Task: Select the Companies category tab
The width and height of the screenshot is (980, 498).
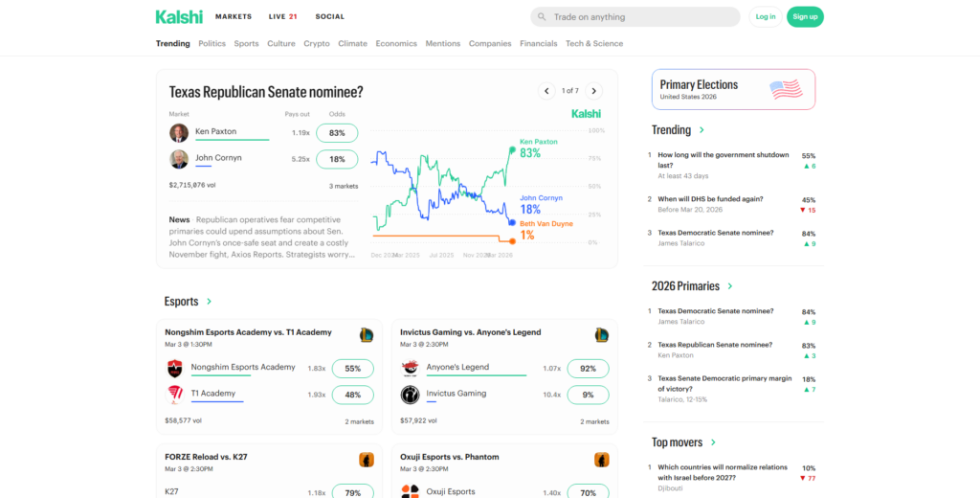Action: click(490, 44)
